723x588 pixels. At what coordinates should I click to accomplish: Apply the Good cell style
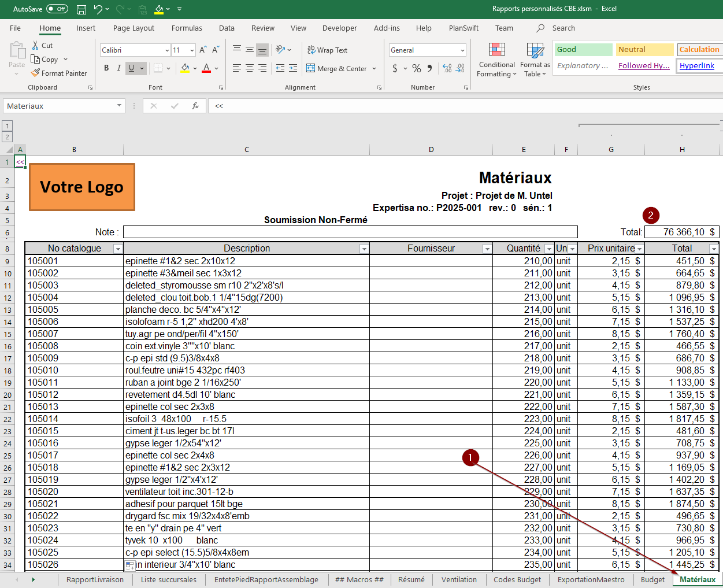click(583, 50)
